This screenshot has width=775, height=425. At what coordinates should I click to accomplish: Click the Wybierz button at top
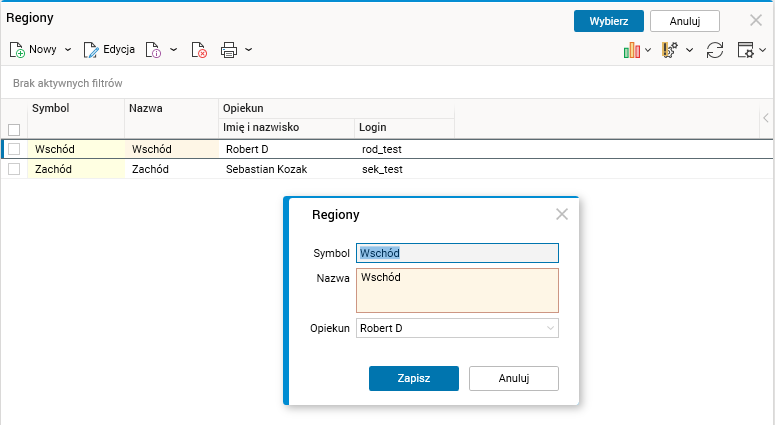(608, 21)
